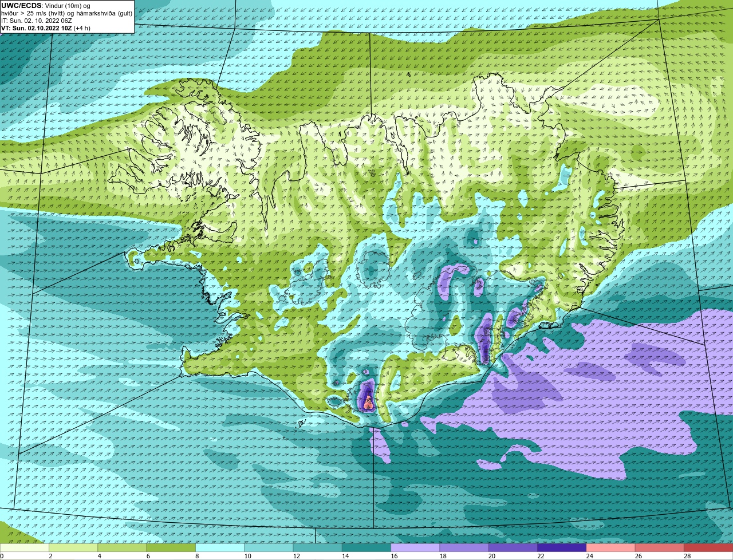Viewport: 733px width, 560px height.
Task: Click the orange wind-maximum hotspot on the south coast
Action: pos(368,403)
